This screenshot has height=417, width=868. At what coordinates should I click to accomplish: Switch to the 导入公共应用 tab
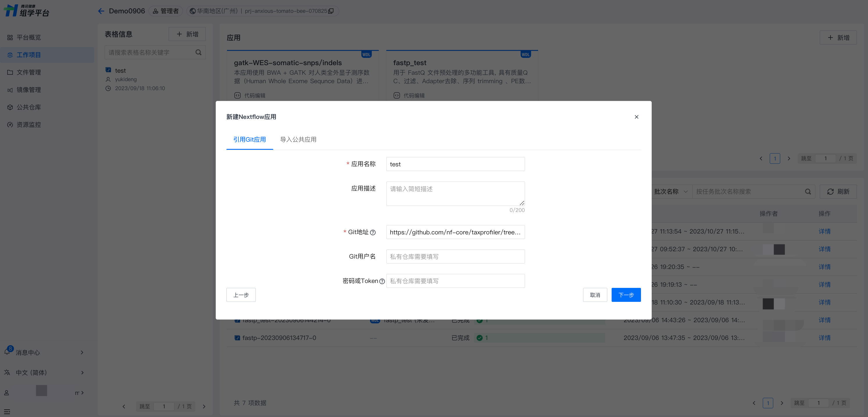(298, 140)
